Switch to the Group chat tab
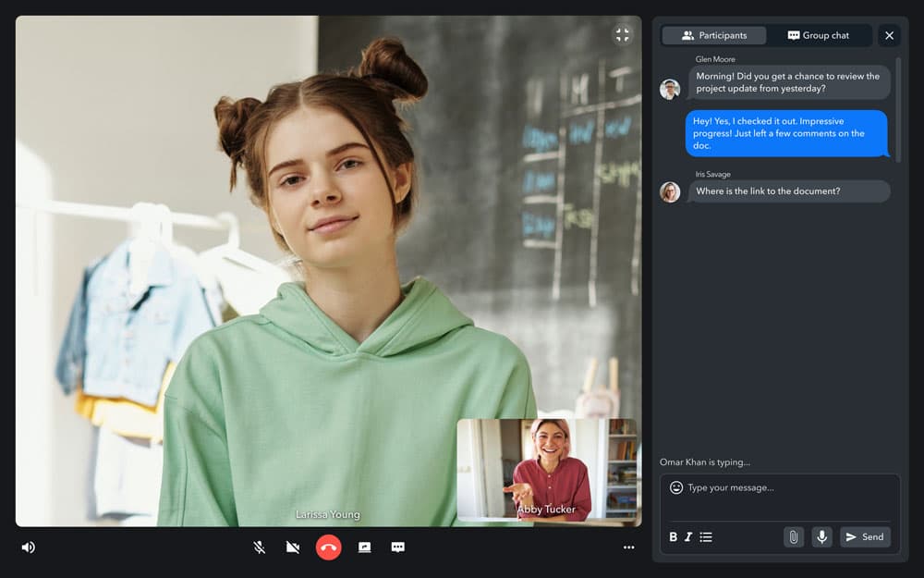 pyautogui.click(x=821, y=35)
